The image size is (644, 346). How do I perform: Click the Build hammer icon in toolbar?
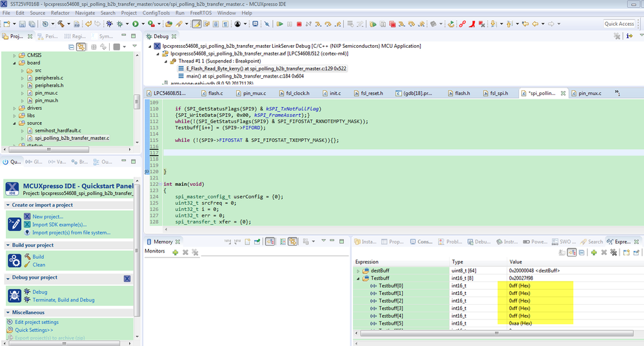pos(61,24)
